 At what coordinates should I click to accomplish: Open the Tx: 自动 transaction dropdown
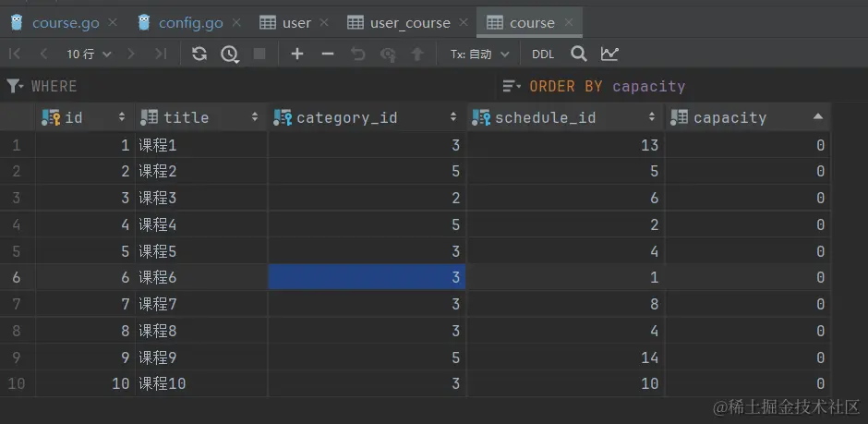point(479,54)
